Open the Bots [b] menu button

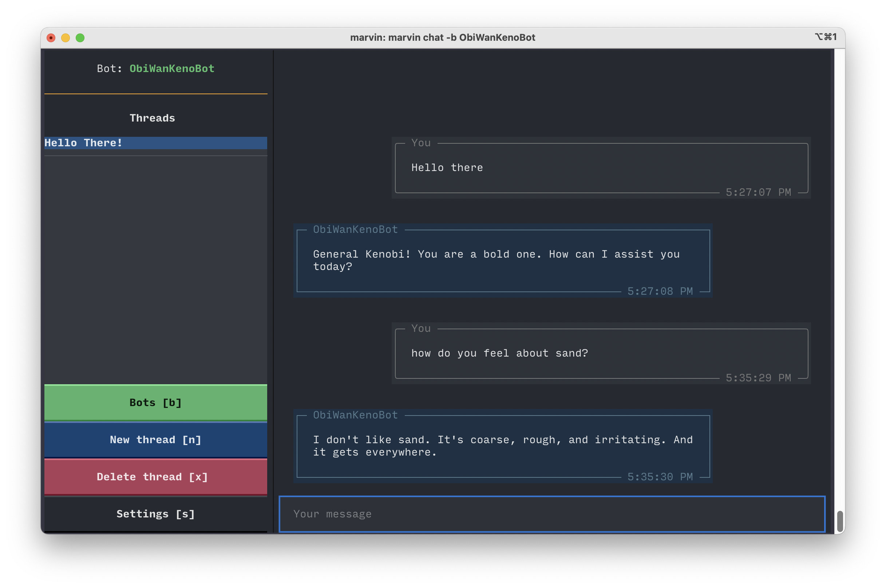(x=156, y=403)
